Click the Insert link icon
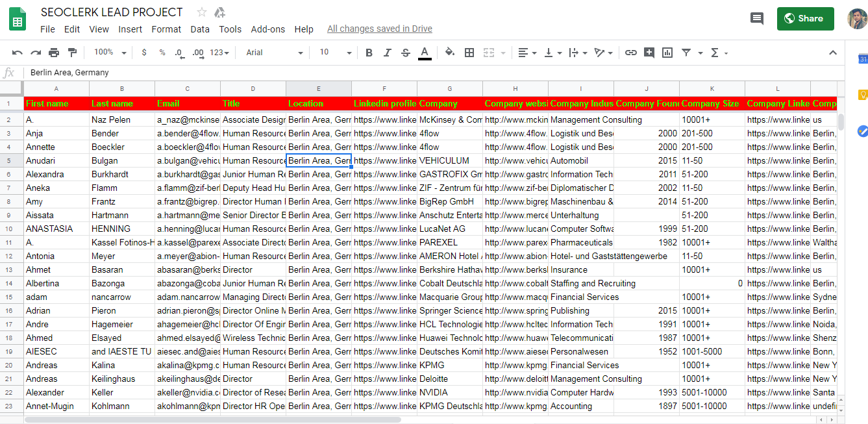The image size is (868, 424). point(630,53)
